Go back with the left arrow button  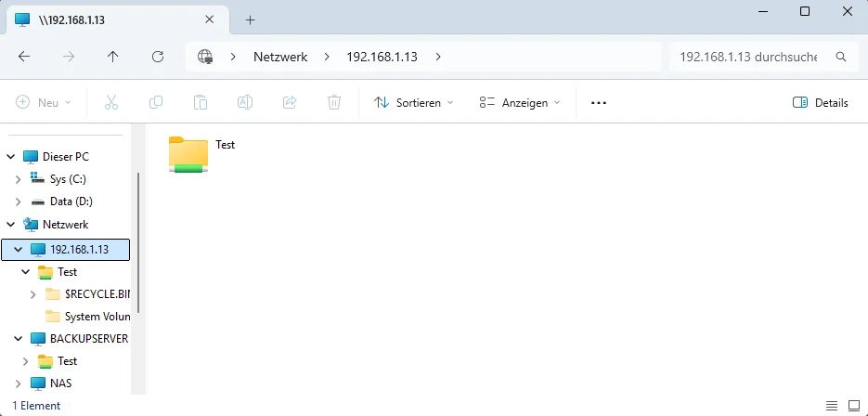tap(24, 57)
